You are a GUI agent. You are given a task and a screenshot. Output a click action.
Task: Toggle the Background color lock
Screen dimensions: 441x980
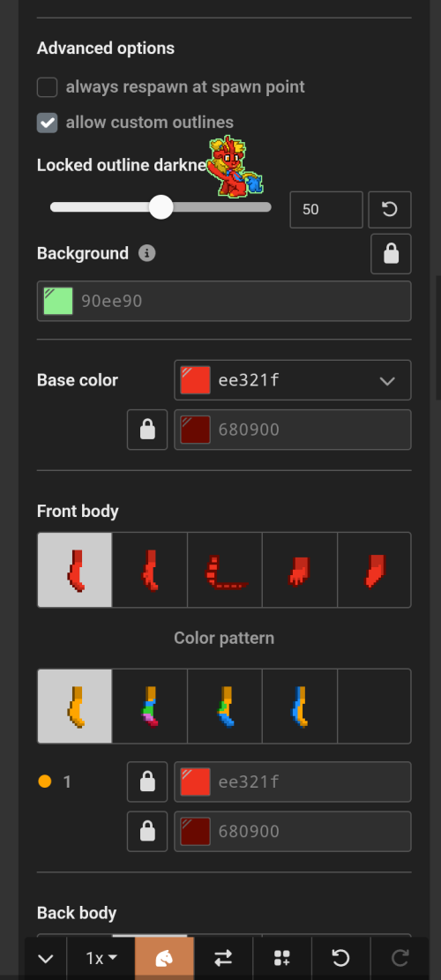coord(391,254)
